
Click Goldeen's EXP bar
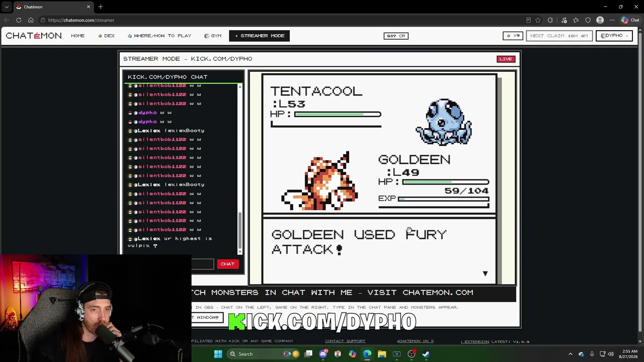coord(443,199)
